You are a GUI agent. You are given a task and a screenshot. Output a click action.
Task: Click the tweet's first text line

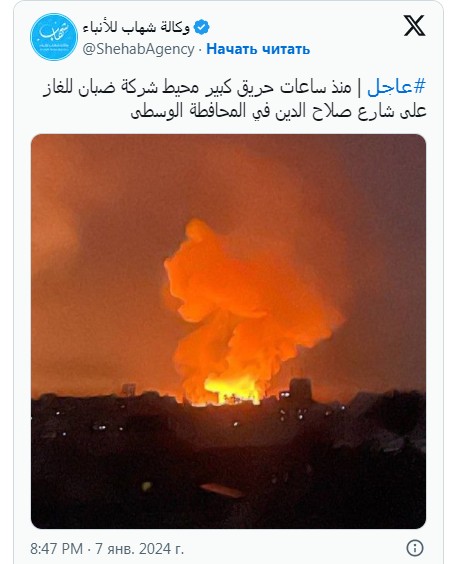234,88
